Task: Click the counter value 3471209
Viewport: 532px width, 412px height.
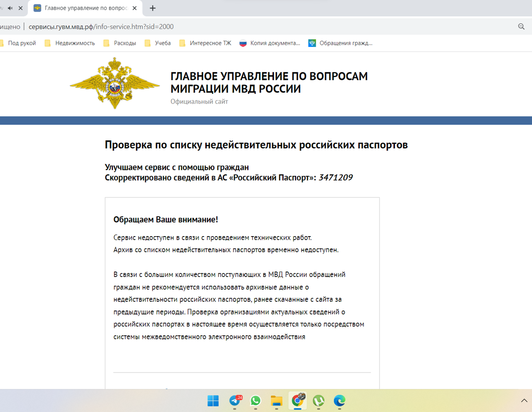Action: [x=336, y=178]
